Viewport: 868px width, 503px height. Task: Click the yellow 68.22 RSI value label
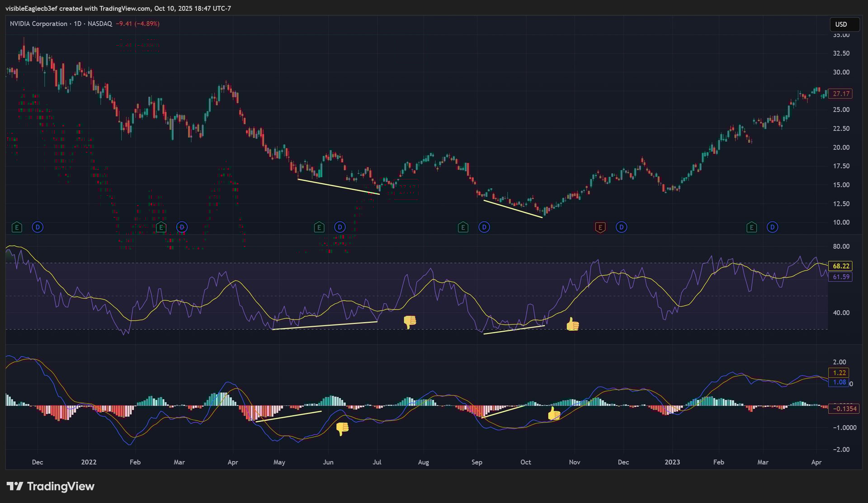840,266
